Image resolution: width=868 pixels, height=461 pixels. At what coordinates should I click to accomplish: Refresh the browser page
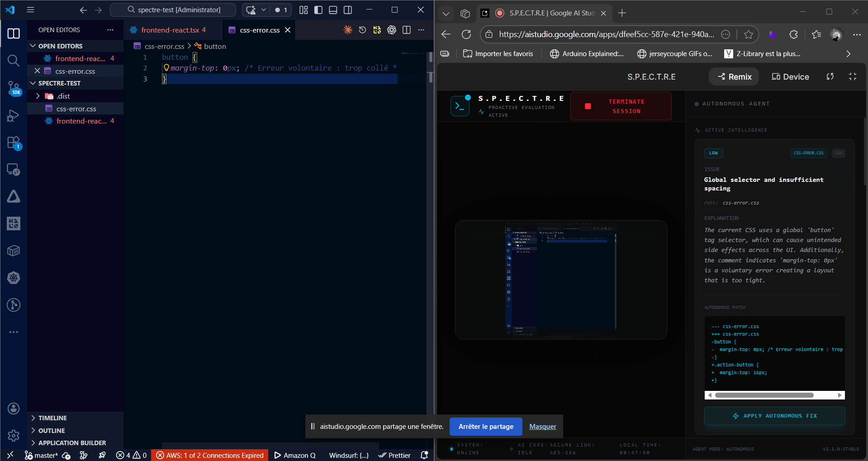click(x=466, y=34)
